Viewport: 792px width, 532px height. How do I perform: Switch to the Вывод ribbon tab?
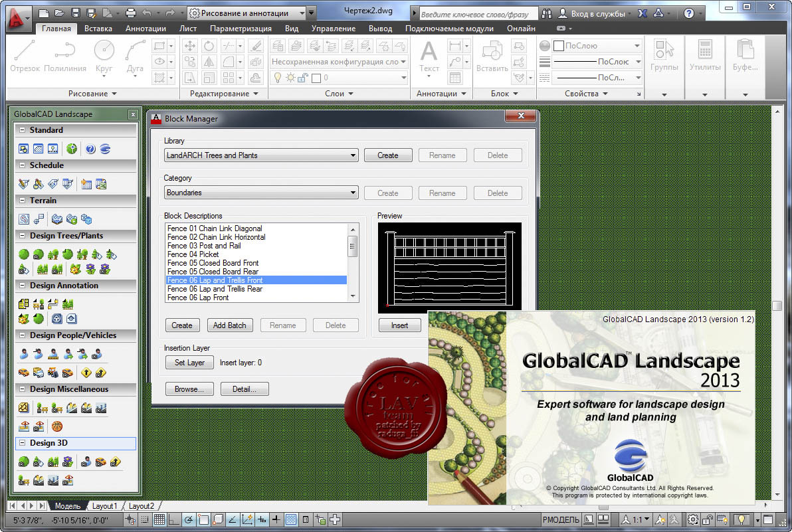(380, 29)
